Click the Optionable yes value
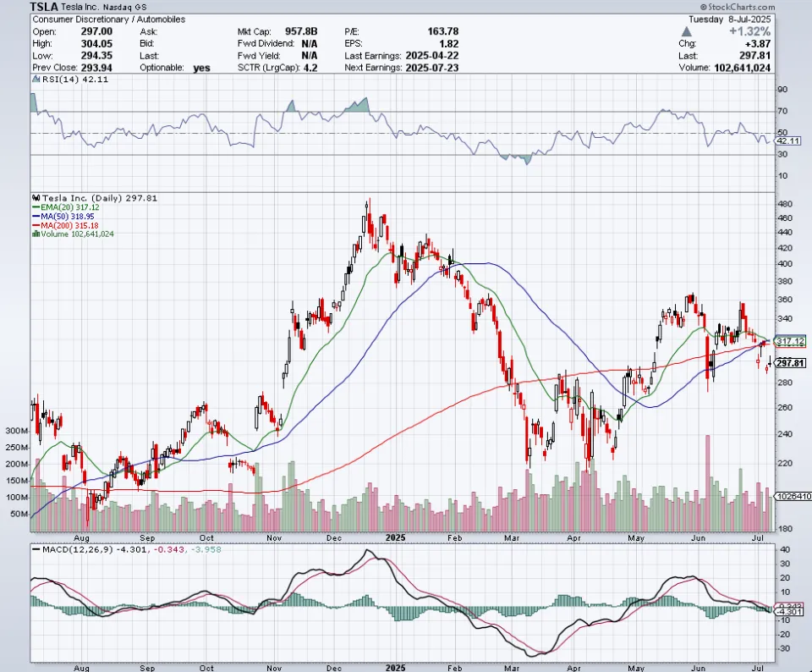The height and width of the screenshot is (672, 812). tap(201, 68)
